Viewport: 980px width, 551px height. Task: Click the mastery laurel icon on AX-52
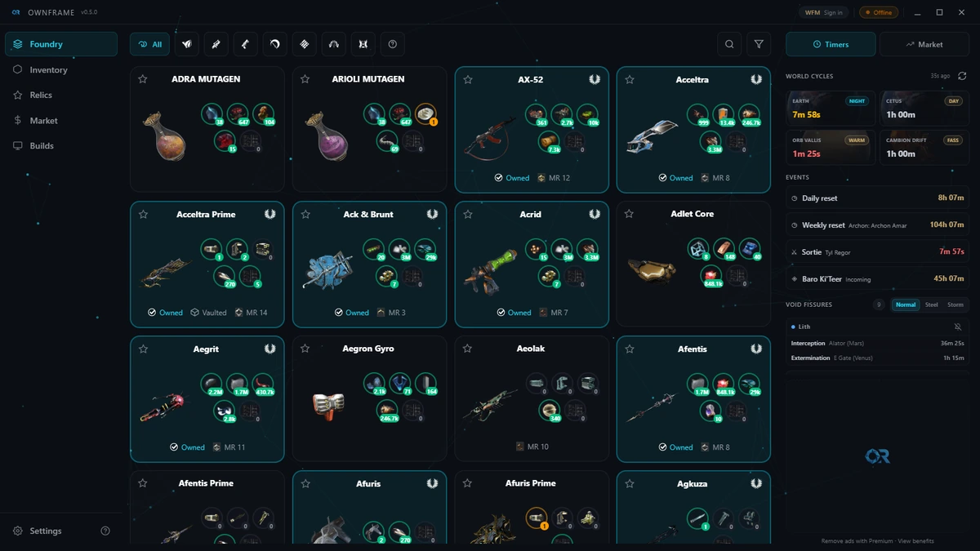point(595,79)
